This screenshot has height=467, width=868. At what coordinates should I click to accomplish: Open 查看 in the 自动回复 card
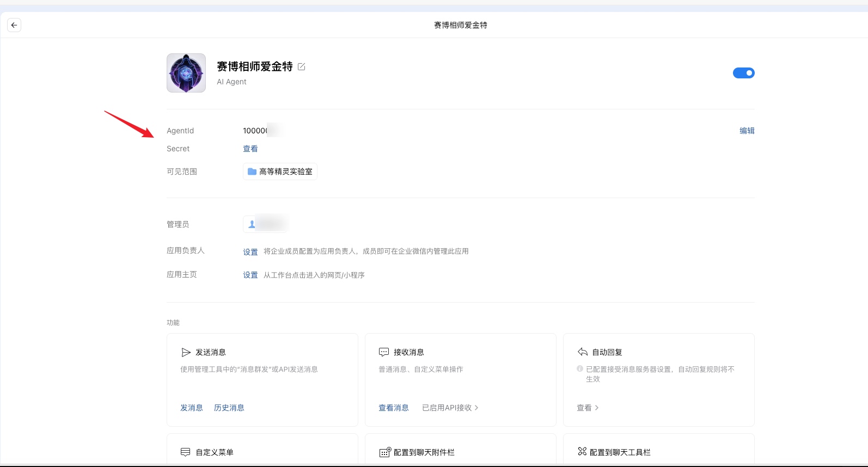(x=588, y=408)
